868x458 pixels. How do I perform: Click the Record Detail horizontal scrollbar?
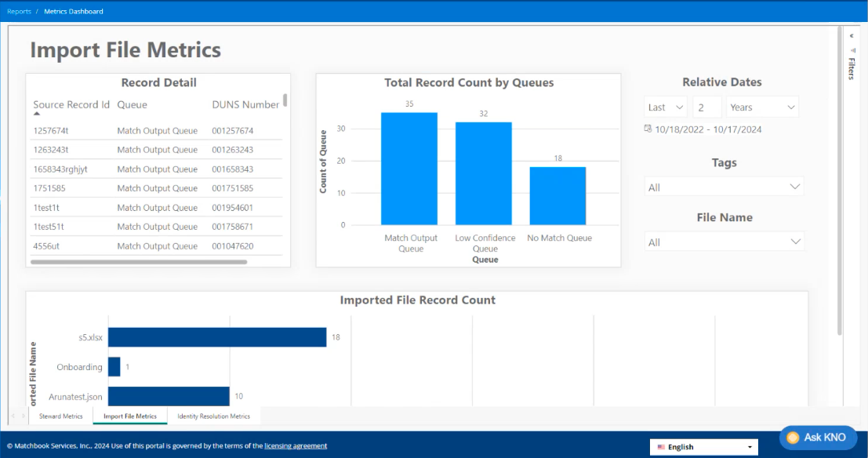139,262
